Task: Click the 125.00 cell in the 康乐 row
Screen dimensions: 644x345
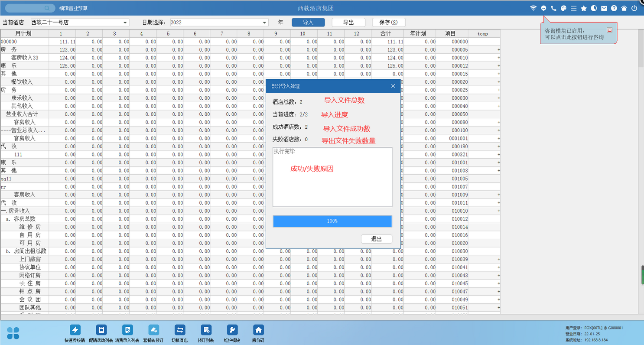Action: coord(62,66)
